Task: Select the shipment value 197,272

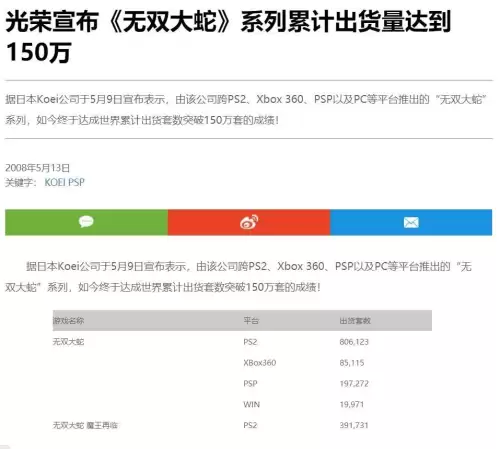Action: tap(354, 384)
